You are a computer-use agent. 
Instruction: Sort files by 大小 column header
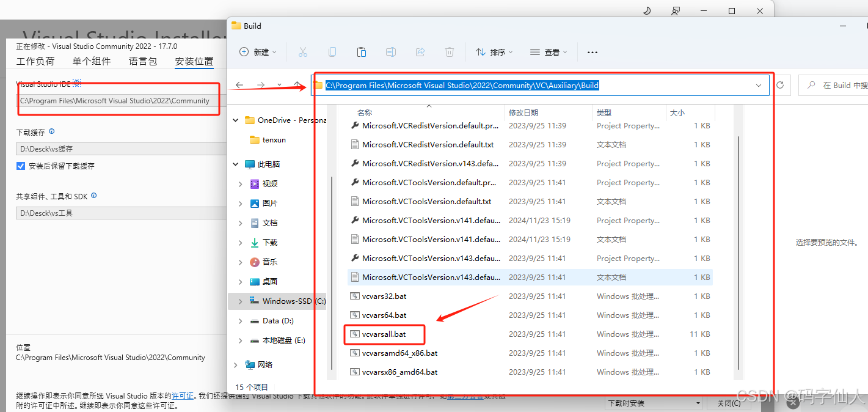tap(689, 113)
